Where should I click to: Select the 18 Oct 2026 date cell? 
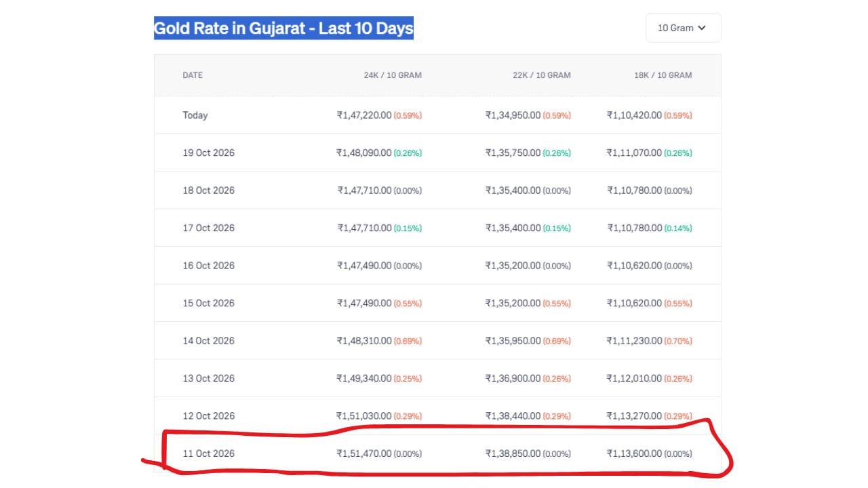point(209,190)
